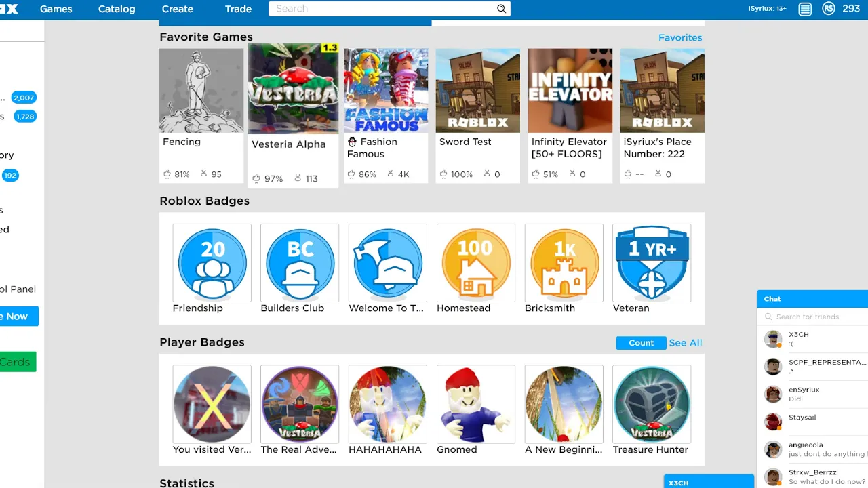The image size is (868, 488).
Task: Click the green Cards button in sidebar
Action: (18, 362)
